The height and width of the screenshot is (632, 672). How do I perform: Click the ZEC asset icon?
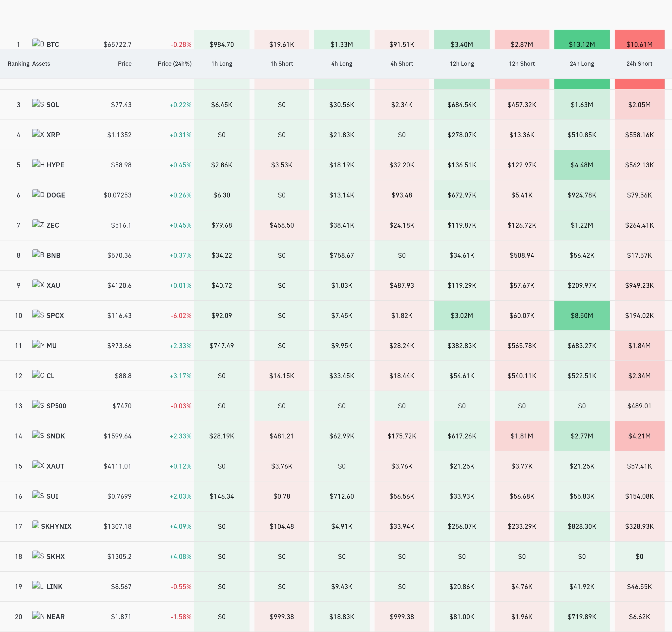38,224
